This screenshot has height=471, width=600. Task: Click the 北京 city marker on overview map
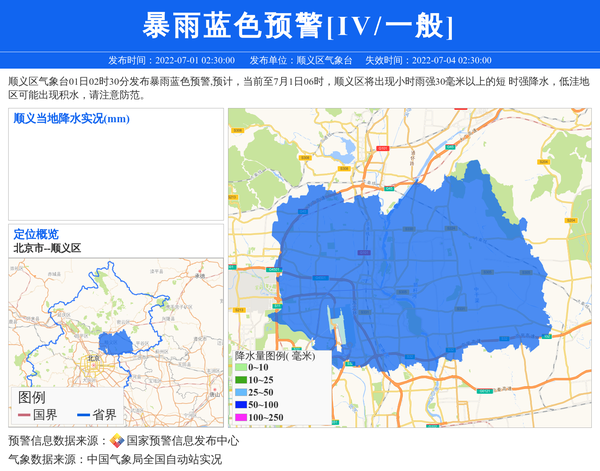click(x=94, y=357)
